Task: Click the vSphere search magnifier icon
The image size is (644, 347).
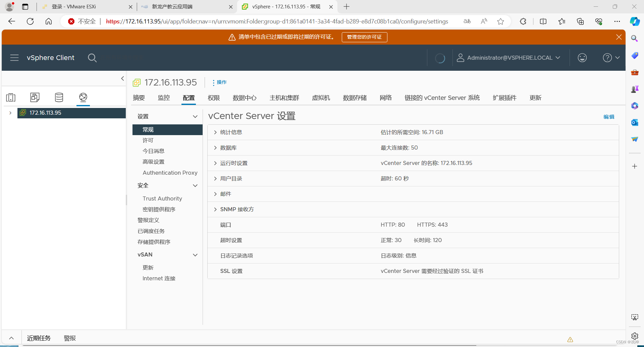Action: click(x=92, y=58)
